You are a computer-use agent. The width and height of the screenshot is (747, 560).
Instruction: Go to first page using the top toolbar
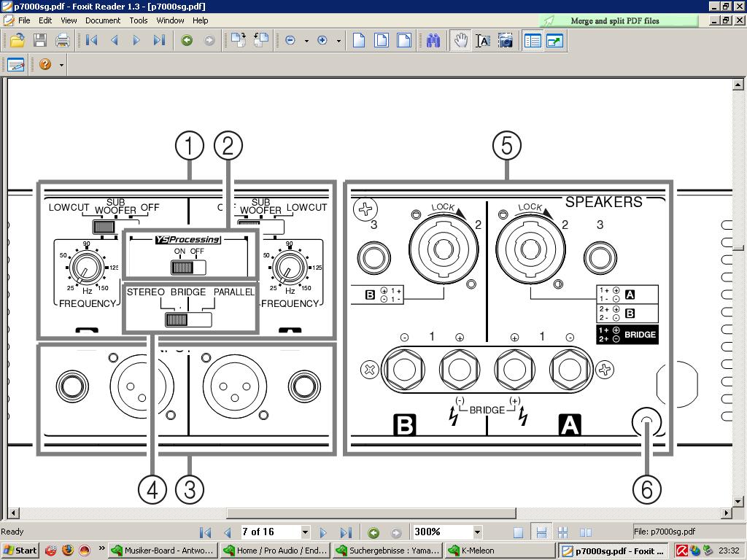click(x=91, y=41)
